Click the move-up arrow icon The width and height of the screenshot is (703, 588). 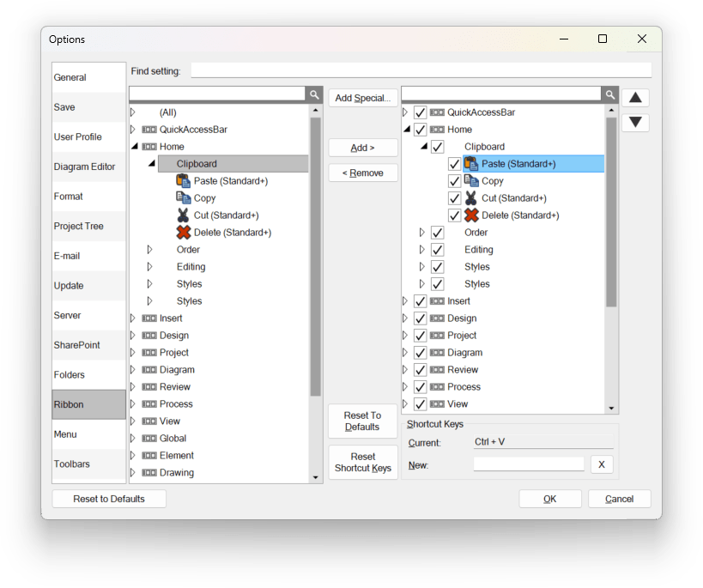(635, 97)
